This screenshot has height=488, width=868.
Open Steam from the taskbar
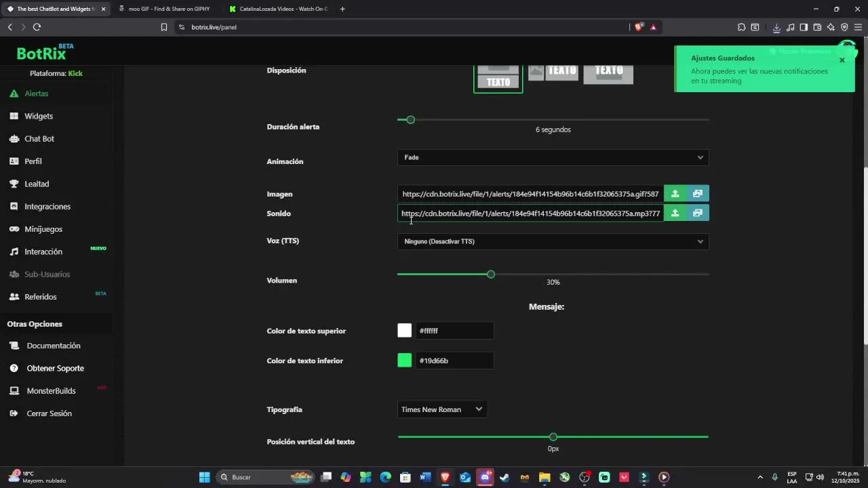click(505, 477)
